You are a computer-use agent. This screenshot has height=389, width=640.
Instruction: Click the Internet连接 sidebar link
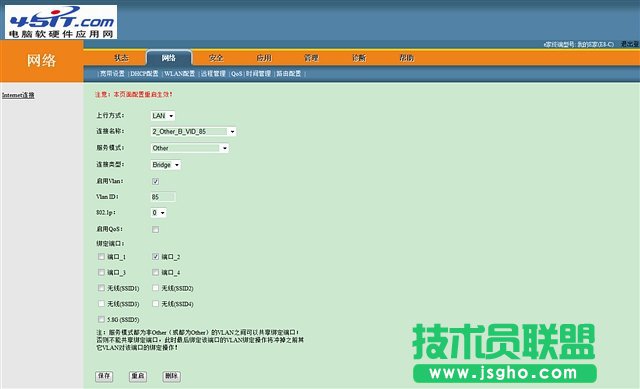(x=18, y=95)
